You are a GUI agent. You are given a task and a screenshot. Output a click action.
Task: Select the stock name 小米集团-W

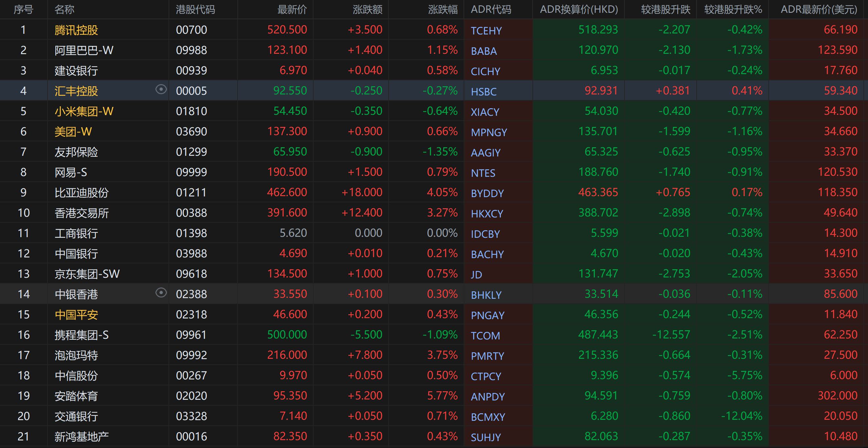[x=84, y=111]
